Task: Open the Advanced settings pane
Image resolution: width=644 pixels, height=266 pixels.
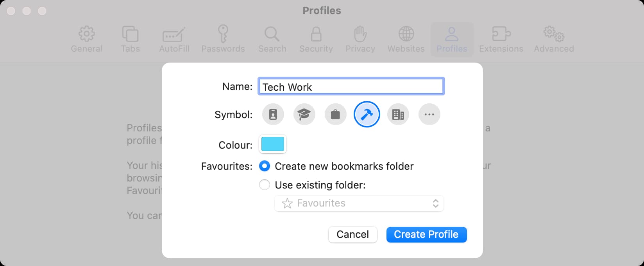Action: pos(554,40)
